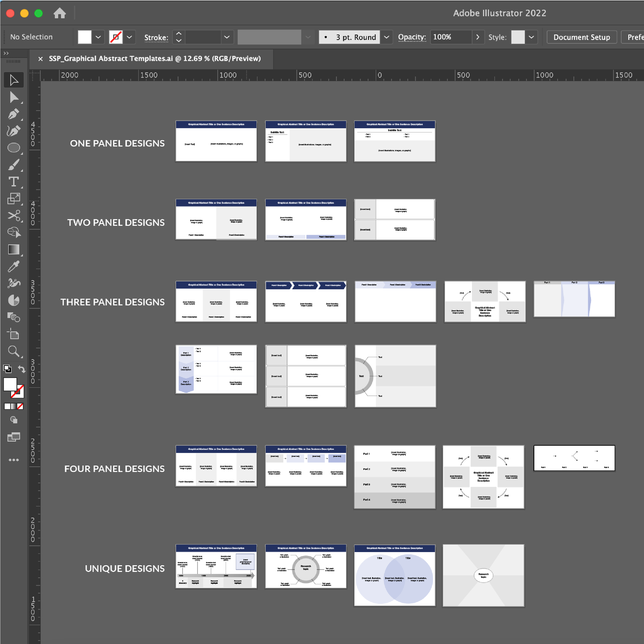Select the Gradient tool

[14, 249]
